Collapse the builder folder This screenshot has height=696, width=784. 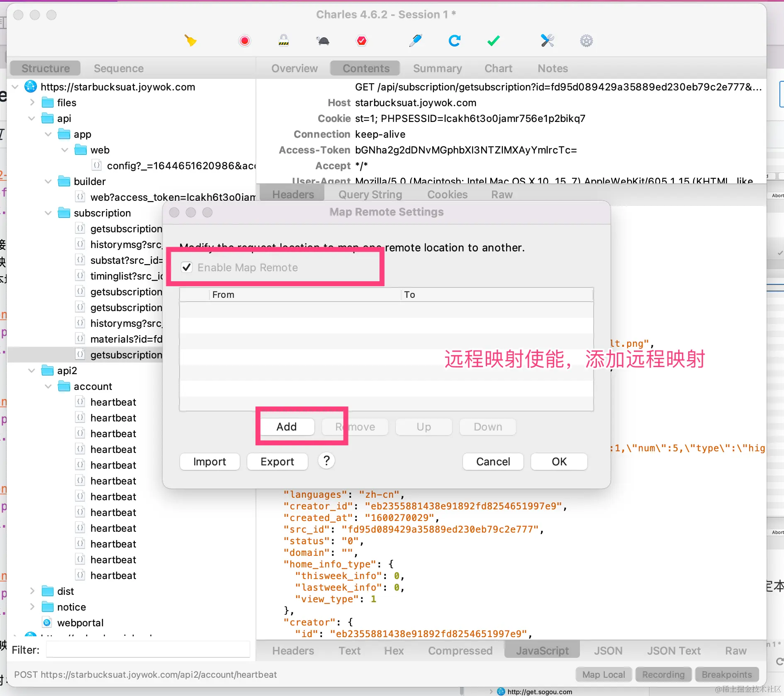pos(49,181)
